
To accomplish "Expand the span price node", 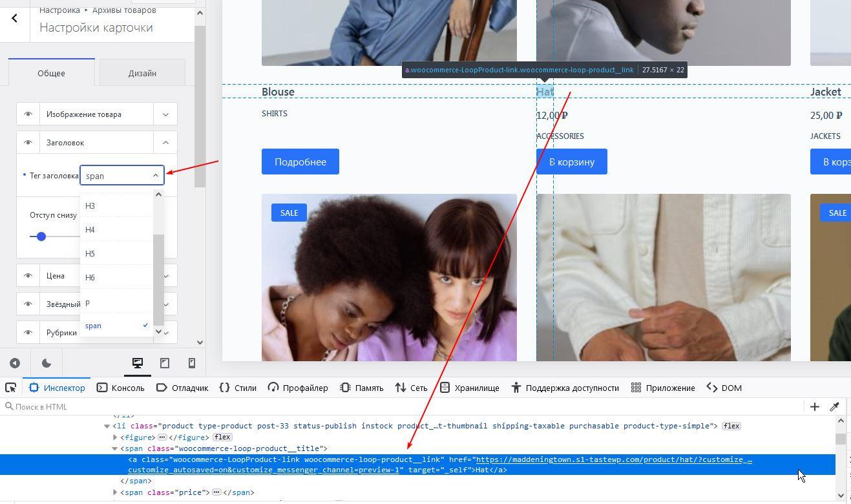I will click(x=115, y=492).
